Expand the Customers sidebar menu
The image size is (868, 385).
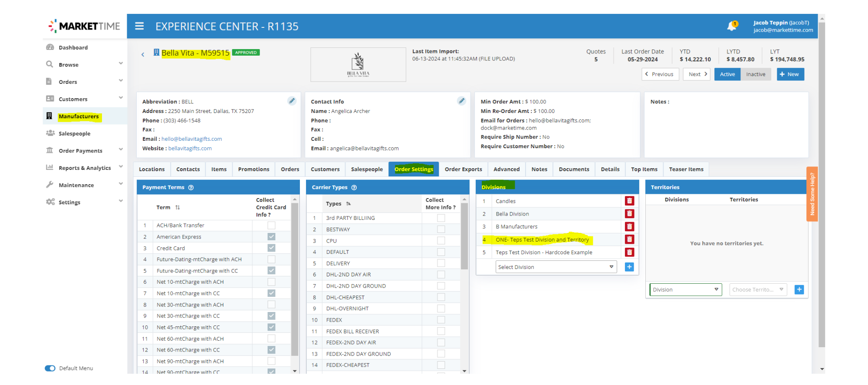121,98
